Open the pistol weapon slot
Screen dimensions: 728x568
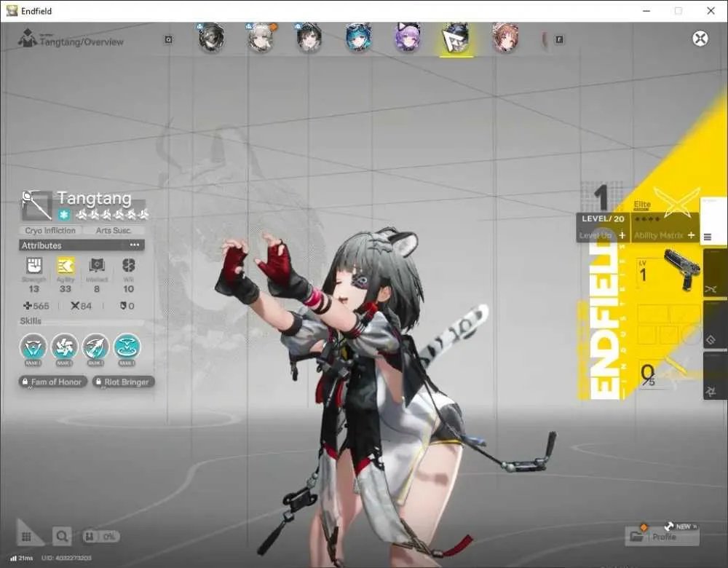(681, 269)
